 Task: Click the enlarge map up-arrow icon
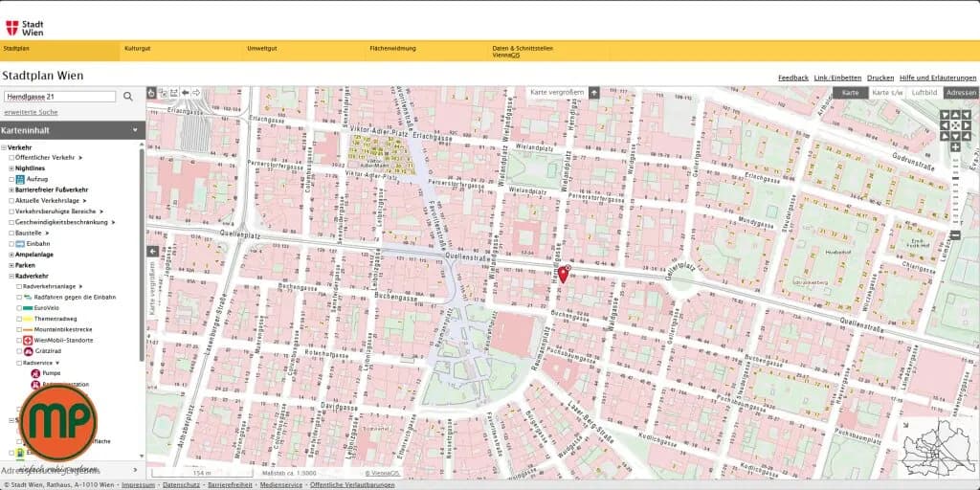click(594, 93)
